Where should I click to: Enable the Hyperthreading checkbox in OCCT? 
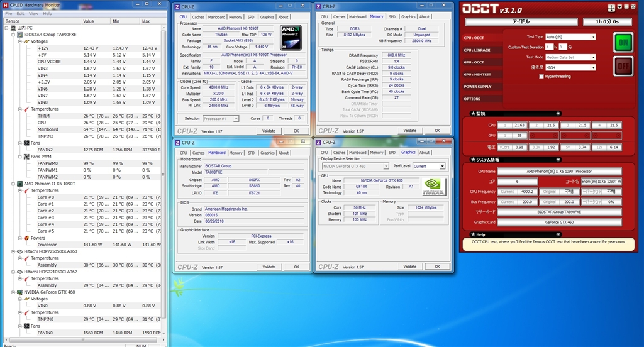point(541,77)
